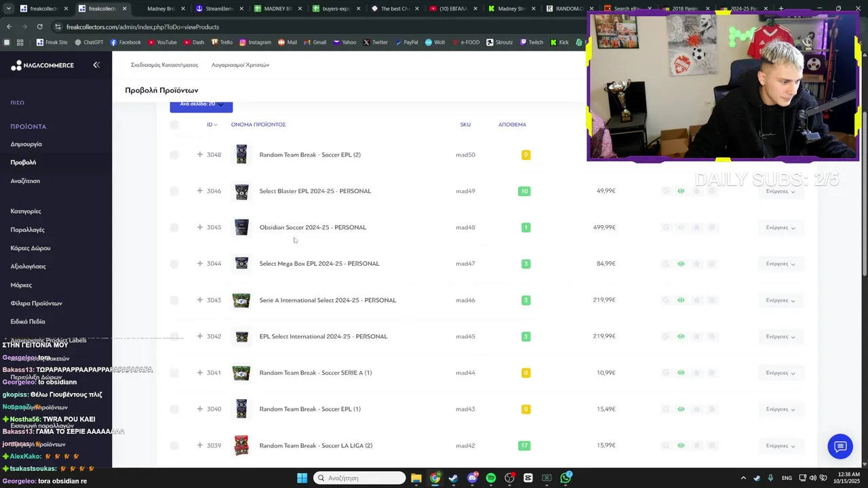Open product EPL Select International 2024-25
868x488 pixels.
click(323, 336)
